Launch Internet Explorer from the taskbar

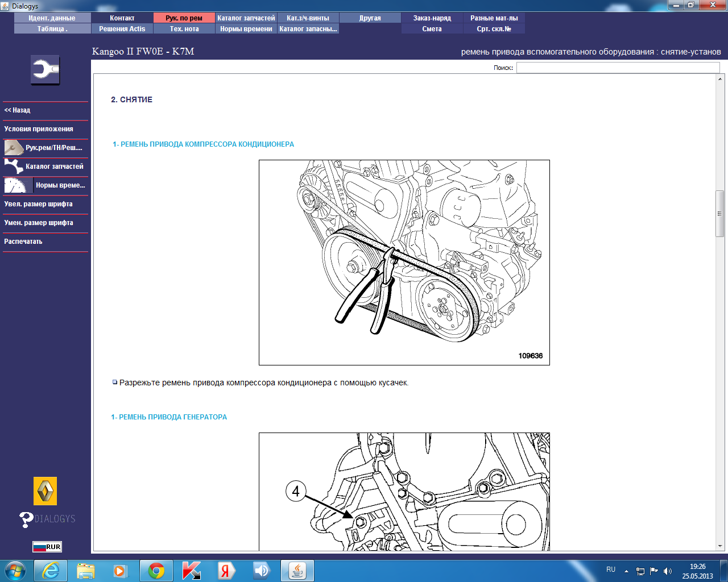pos(51,571)
